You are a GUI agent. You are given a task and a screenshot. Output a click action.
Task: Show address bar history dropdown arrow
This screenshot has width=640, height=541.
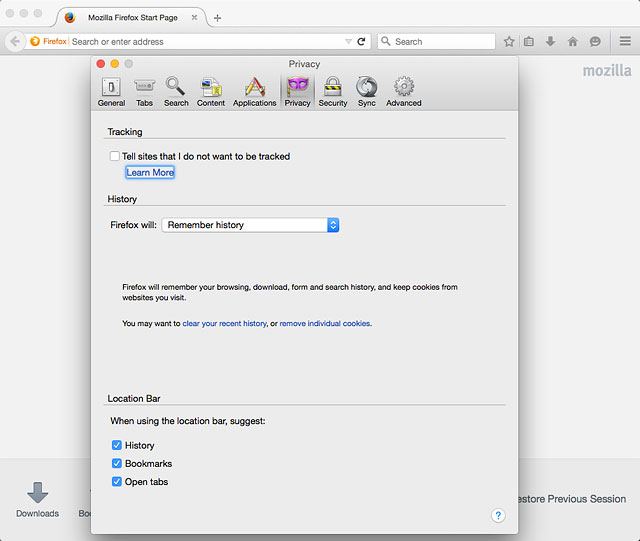tap(348, 41)
